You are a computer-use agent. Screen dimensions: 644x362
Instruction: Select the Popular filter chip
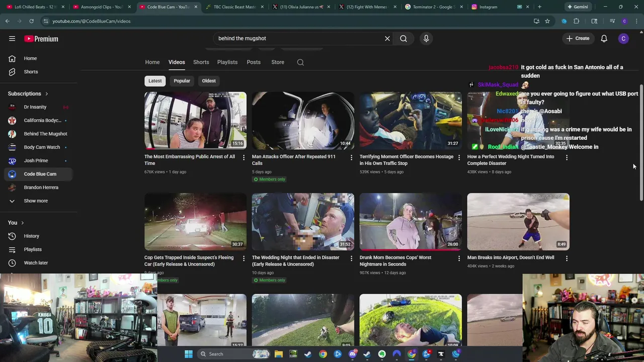point(182,81)
